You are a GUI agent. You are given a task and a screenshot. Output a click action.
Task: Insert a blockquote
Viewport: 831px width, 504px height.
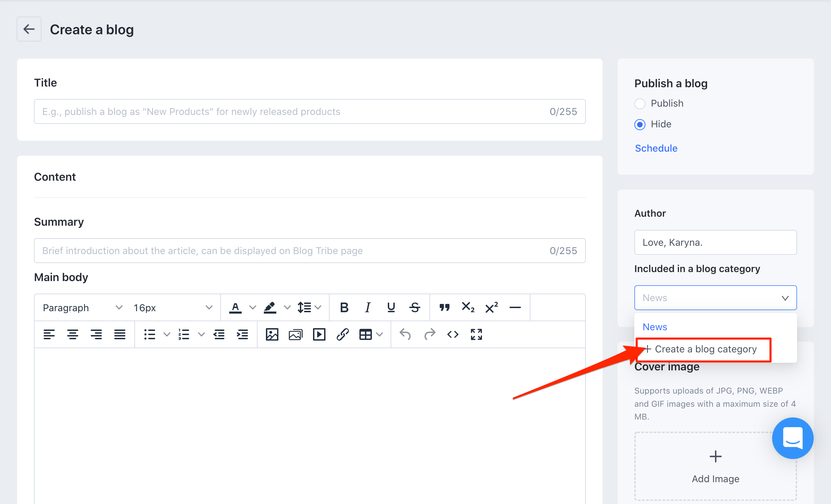point(444,307)
